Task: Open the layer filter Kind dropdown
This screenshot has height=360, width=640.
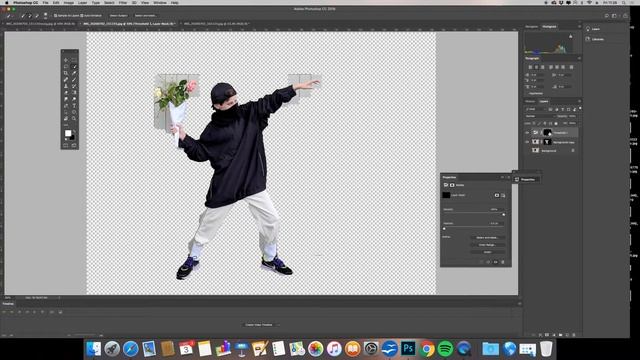Action: coord(536,109)
